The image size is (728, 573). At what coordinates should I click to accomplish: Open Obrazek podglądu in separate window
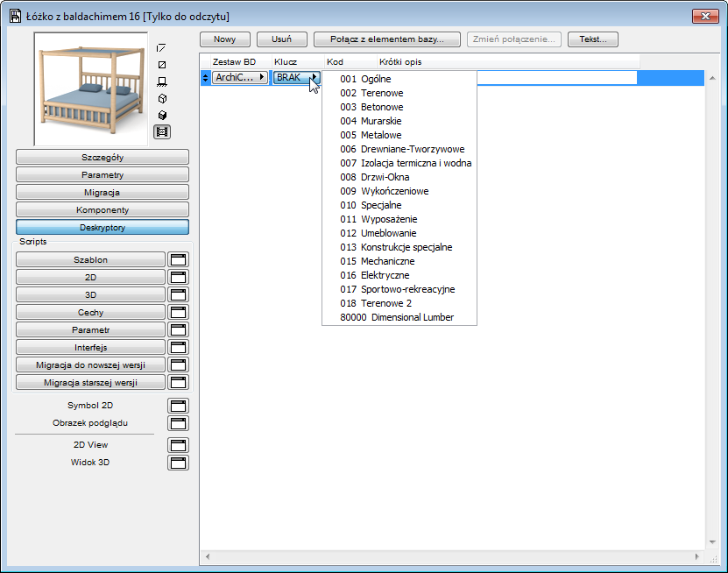[x=179, y=423]
